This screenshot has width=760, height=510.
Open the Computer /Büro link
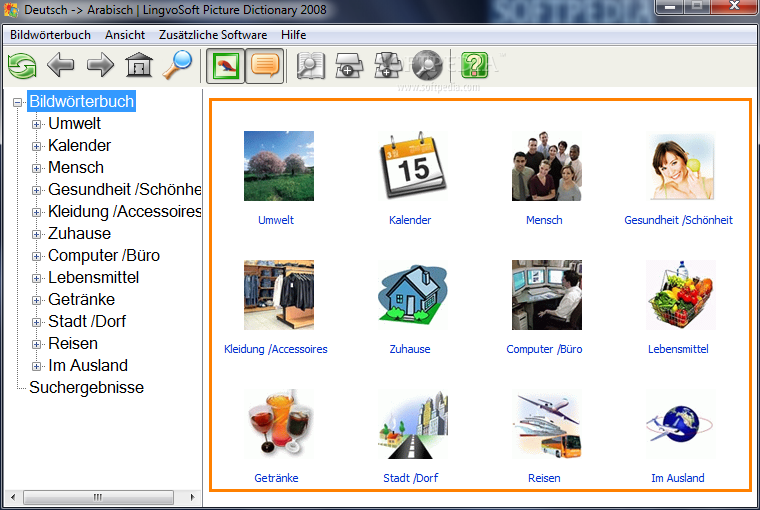[x=544, y=349]
